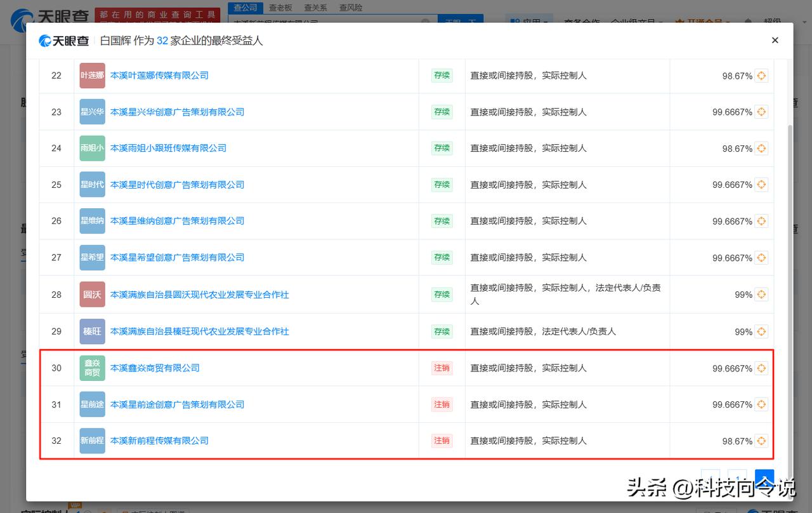Open 本溪星维纳创意广告策划有限公司 company page
Viewport: 812px width, 513px height.
(177, 221)
